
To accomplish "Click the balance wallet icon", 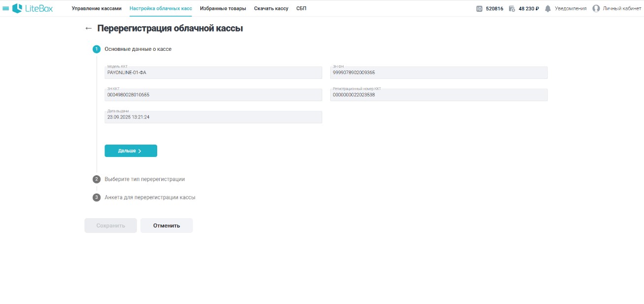I will 512,8.
